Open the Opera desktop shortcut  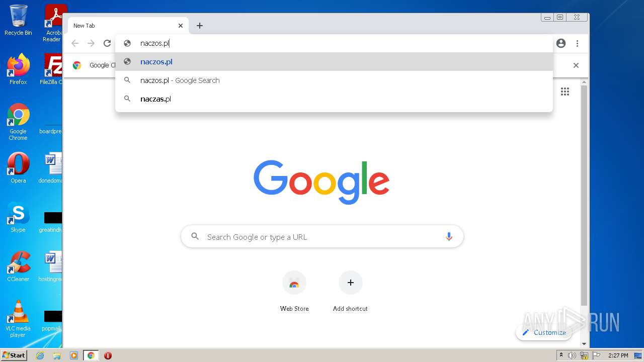[x=18, y=168]
